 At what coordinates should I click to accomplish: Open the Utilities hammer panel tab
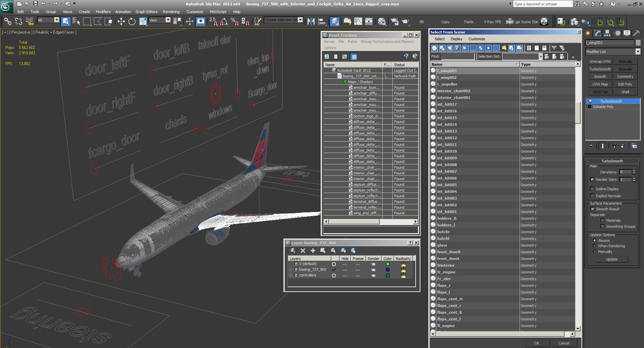point(636,33)
